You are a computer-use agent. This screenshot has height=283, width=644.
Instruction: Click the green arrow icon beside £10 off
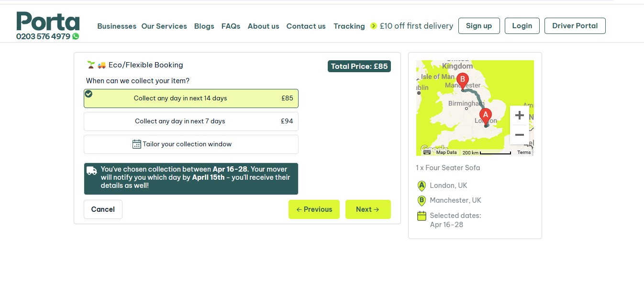[374, 26]
